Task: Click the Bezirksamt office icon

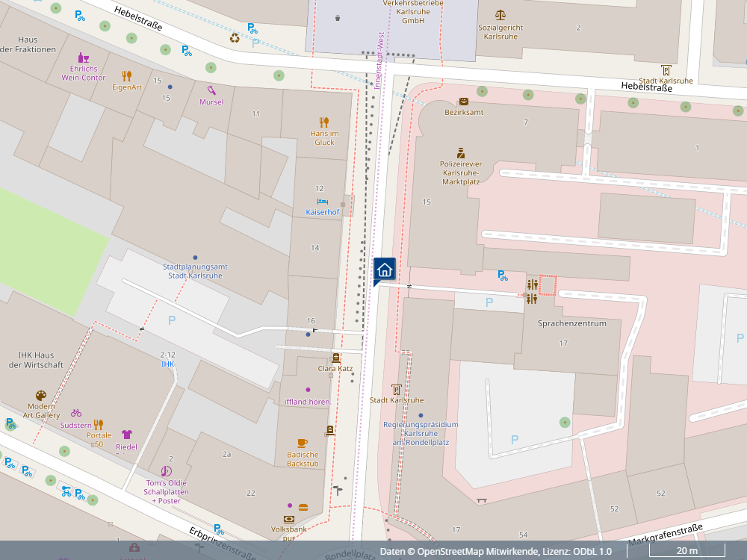Action: coord(464,102)
